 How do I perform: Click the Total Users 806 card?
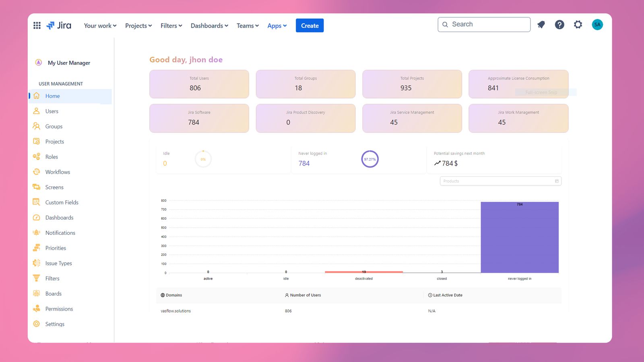199,84
